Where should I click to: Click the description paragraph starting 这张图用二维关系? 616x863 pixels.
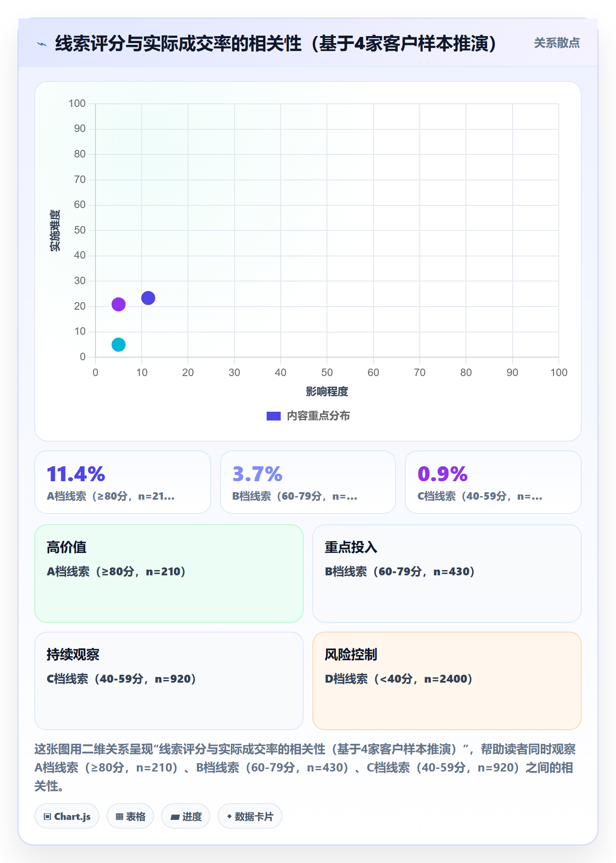coord(306,768)
